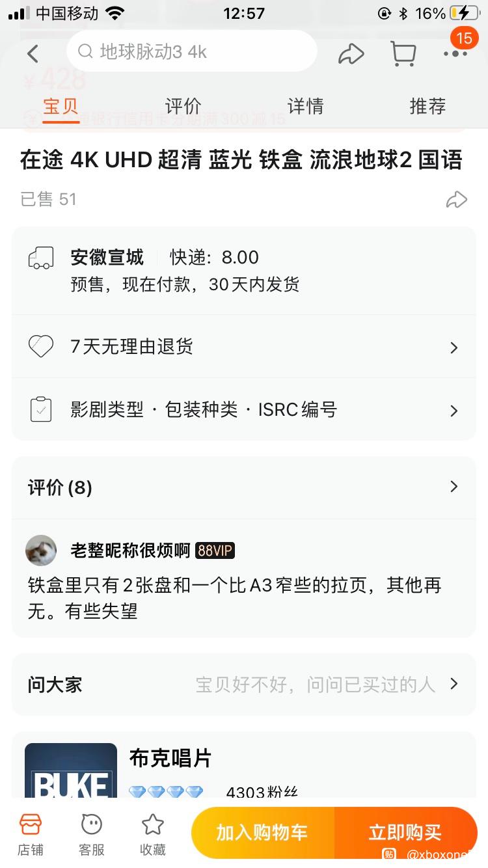Screen dimensions: 488x868
Task: Tap the search field 地球脉动3 4k
Action: (191, 52)
